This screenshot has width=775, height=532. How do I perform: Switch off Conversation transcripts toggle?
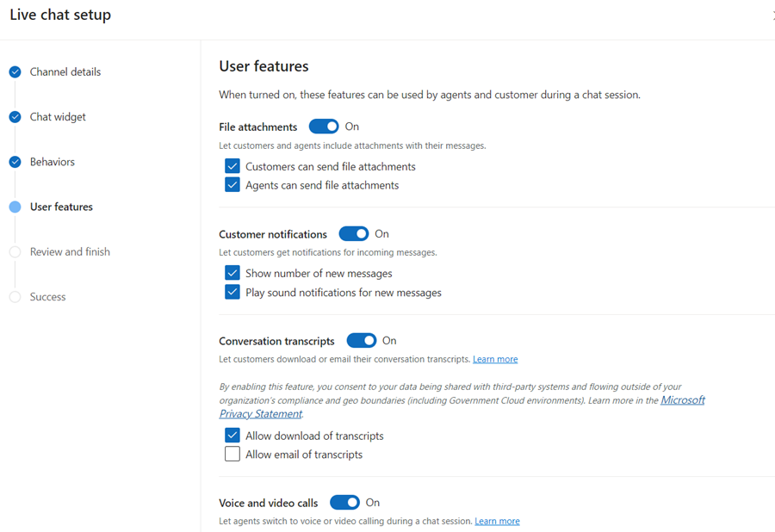(x=361, y=341)
